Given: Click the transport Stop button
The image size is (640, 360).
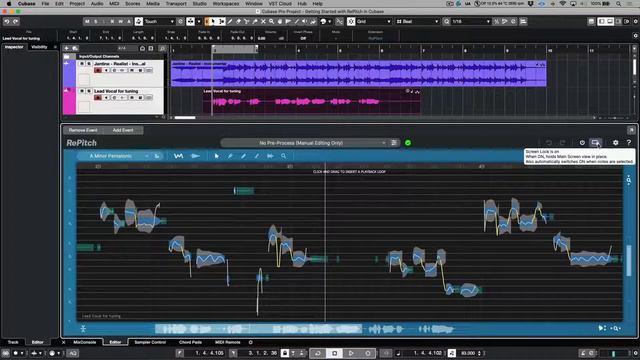Looking at the screenshot, I should pyautogui.click(x=334, y=353).
